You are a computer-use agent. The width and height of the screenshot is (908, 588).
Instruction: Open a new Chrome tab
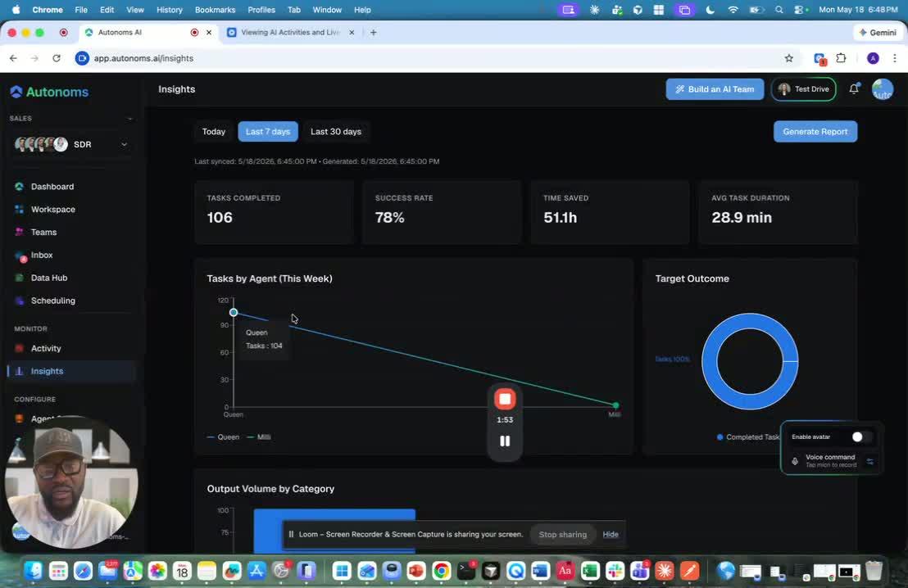tap(374, 33)
